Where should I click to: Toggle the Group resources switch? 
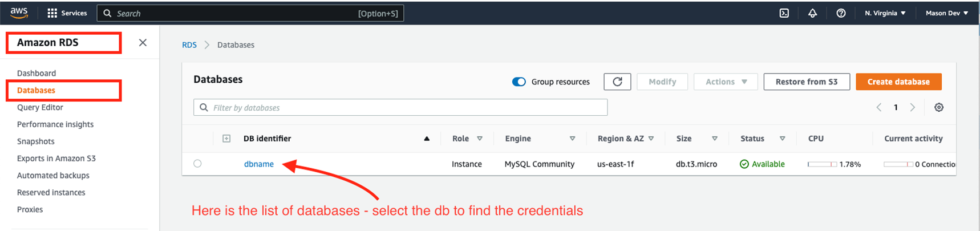(519, 82)
